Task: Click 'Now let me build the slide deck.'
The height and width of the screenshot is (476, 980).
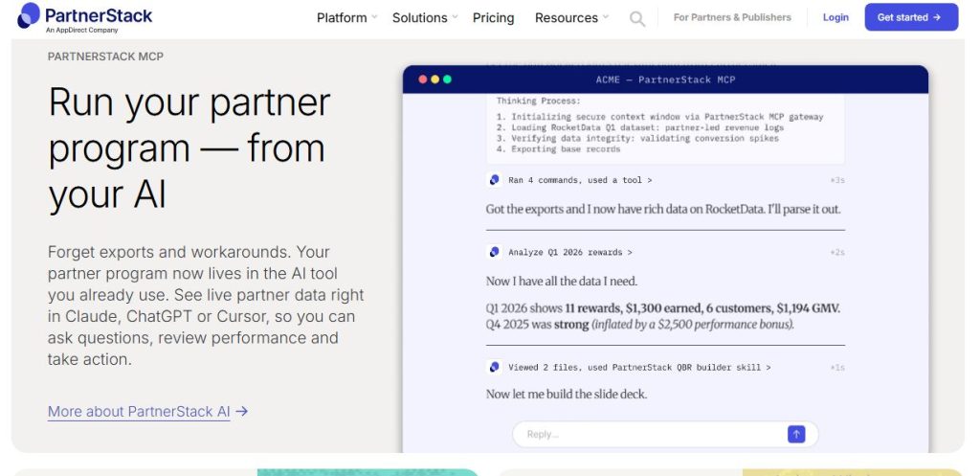Action: [567, 394]
